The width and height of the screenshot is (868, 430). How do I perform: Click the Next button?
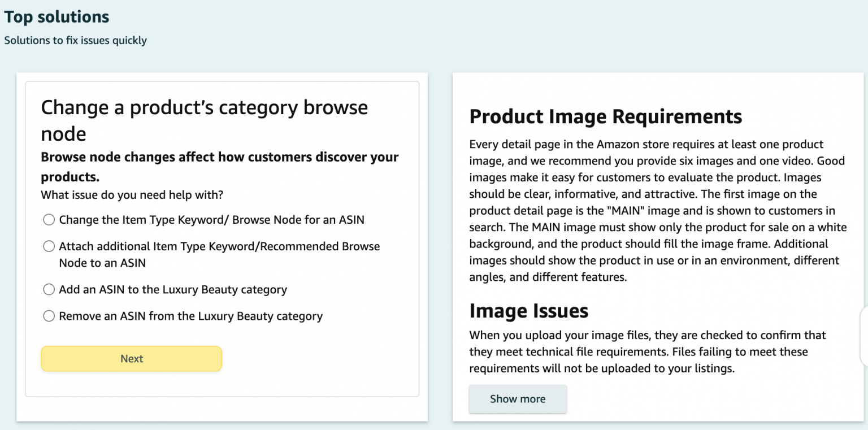pyautogui.click(x=131, y=358)
